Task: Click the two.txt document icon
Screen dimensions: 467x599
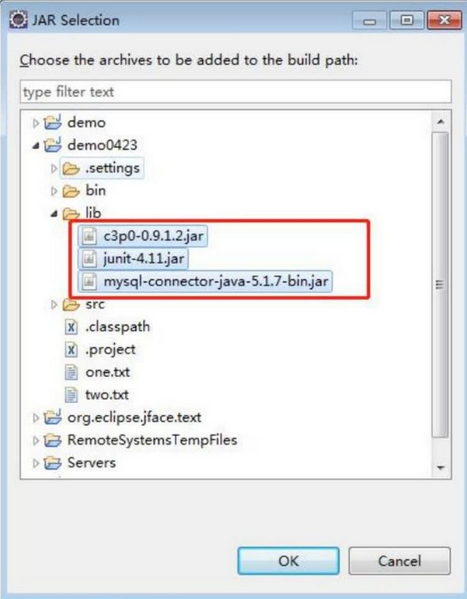Action: coord(71,395)
